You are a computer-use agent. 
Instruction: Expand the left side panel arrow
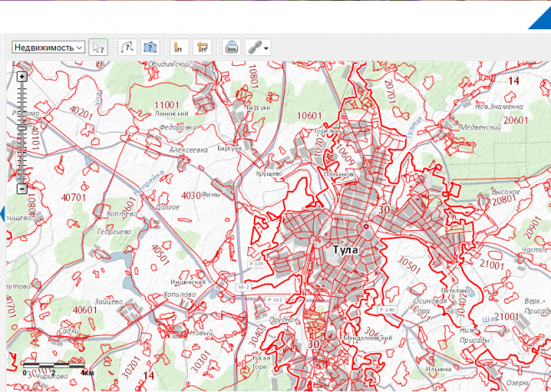[x=3, y=211]
